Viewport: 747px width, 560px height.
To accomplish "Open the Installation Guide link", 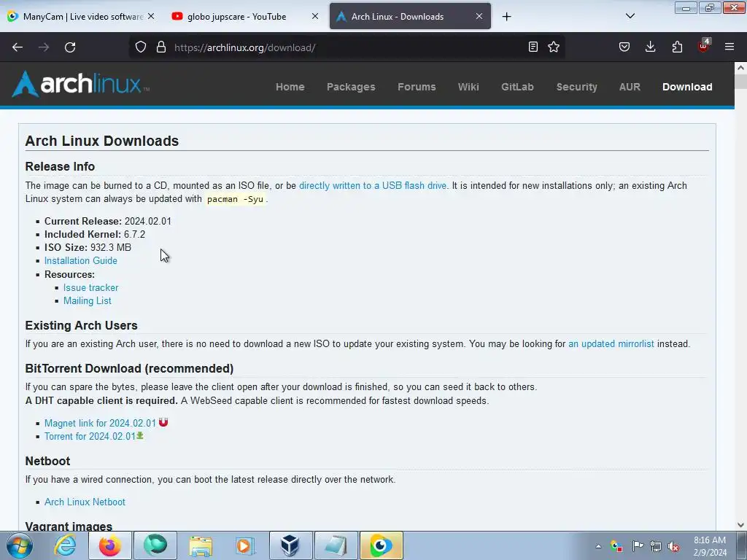I will tap(81, 260).
